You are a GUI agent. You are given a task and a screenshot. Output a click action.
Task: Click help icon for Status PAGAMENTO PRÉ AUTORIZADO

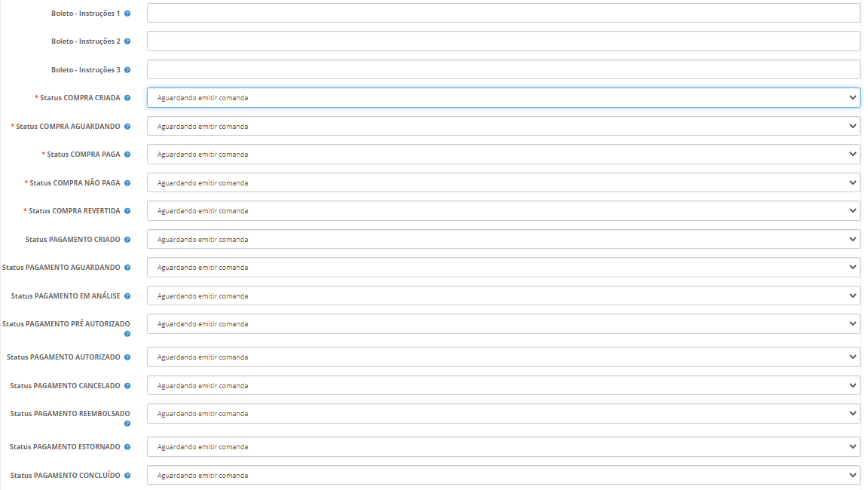click(x=127, y=333)
